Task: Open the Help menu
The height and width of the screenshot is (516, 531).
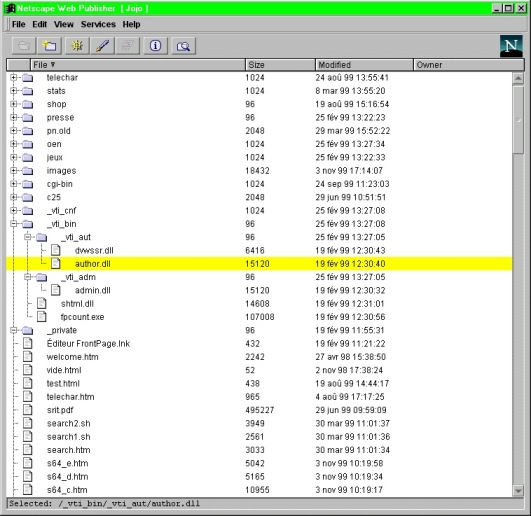Action: (x=131, y=24)
